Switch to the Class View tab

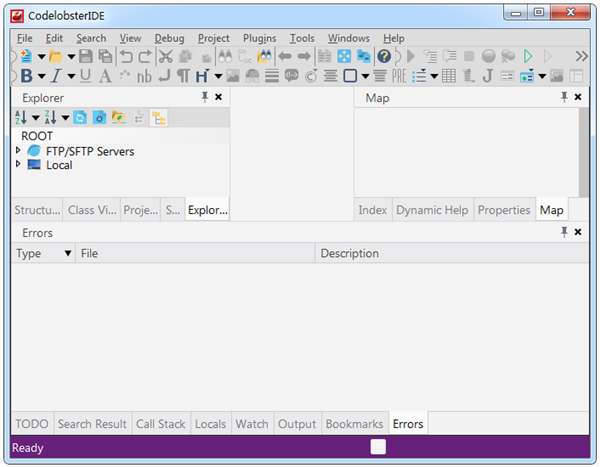pyautogui.click(x=92, y=210)
